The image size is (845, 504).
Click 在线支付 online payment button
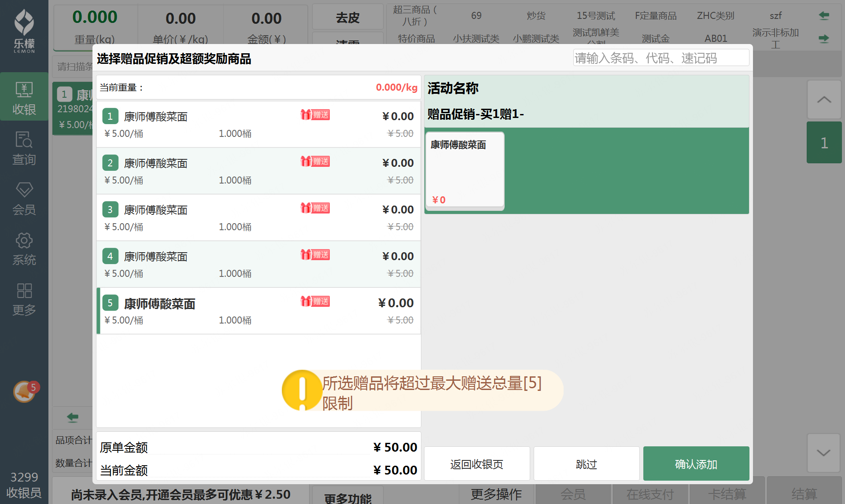click(x=650, y=494)
